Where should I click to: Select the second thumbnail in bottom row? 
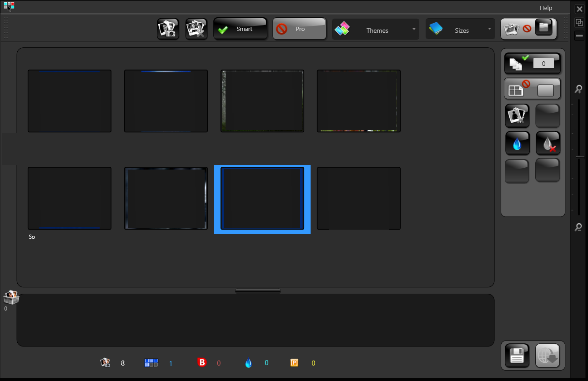[x=166, y=198]
